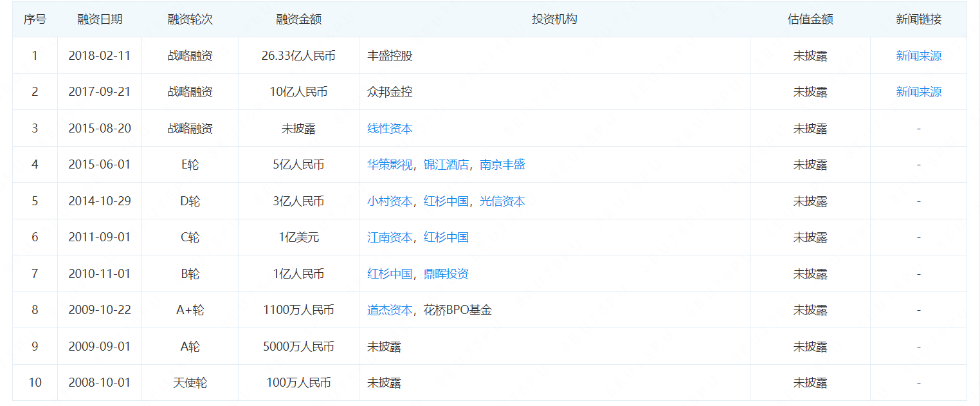Open the 华策影视 investor link
This screenshot has height=406, width=980.
390,165
